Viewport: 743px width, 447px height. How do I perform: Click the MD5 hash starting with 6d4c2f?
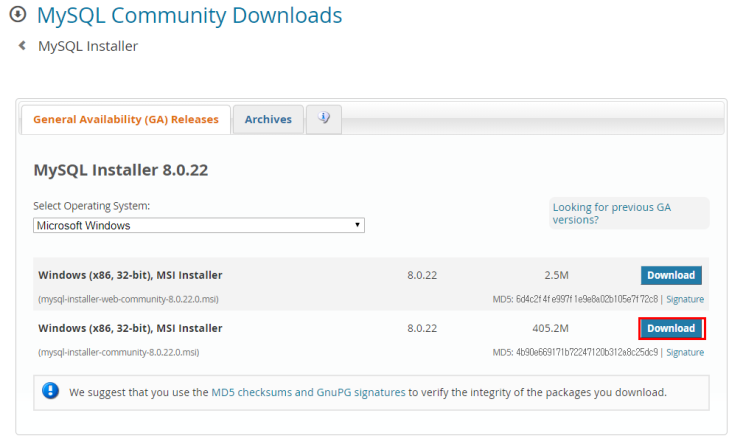tap(587, 299)
